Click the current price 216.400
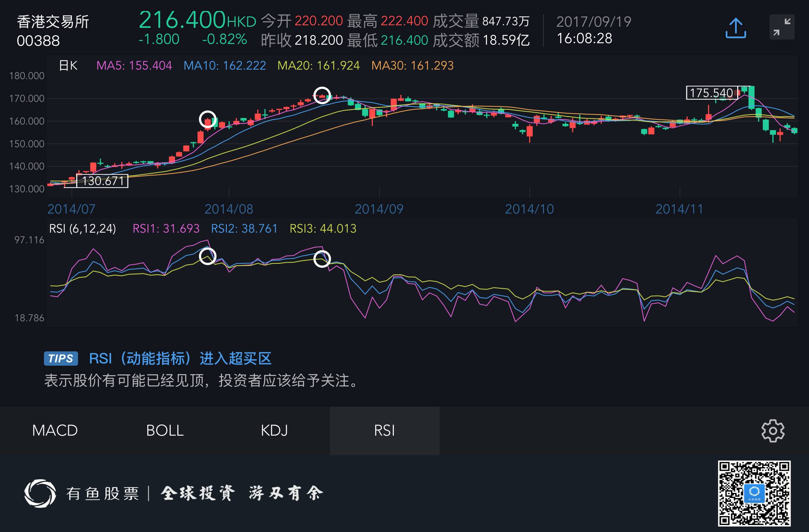This screenshot has height=532, width=809. tap(182, 19)
